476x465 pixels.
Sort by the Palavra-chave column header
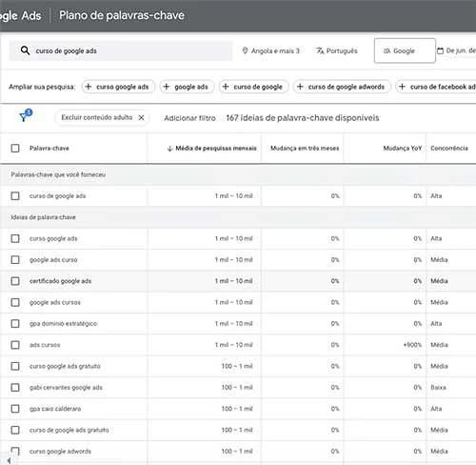coord(50,149)
